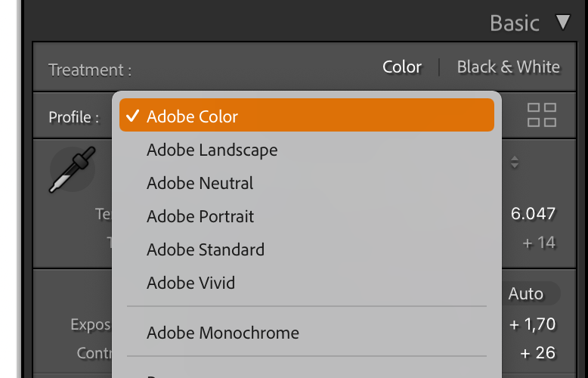Image resolution: width=588 pixels, height=378 pixels.
Task: Click the contrast value + 26
Action: click(x=538, y=353)
